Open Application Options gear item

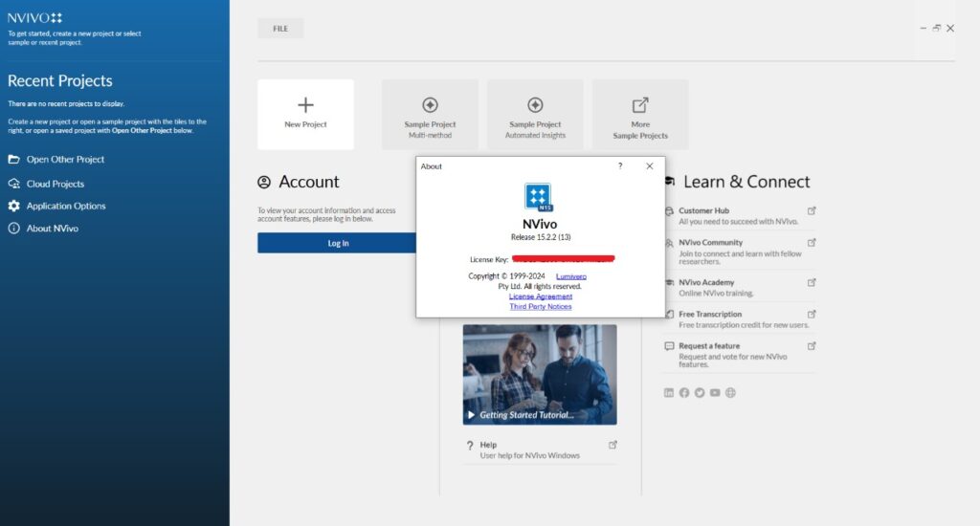(65, 206)
